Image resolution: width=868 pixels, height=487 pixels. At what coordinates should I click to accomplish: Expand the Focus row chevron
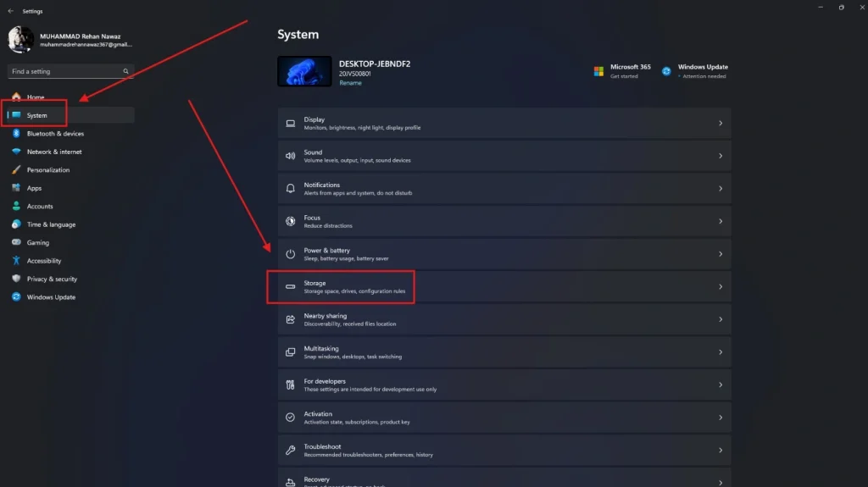click(x=721, y=221)
